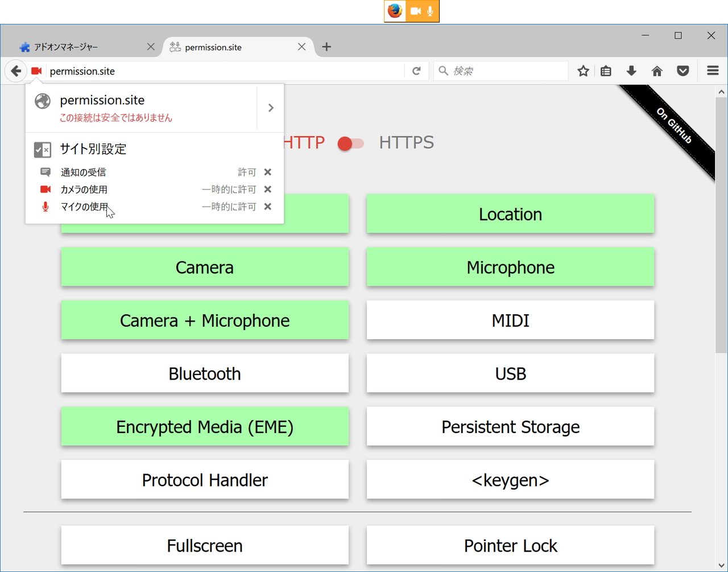
Task: Switch to the アドオンマネージャー tab
Action: 80,47
